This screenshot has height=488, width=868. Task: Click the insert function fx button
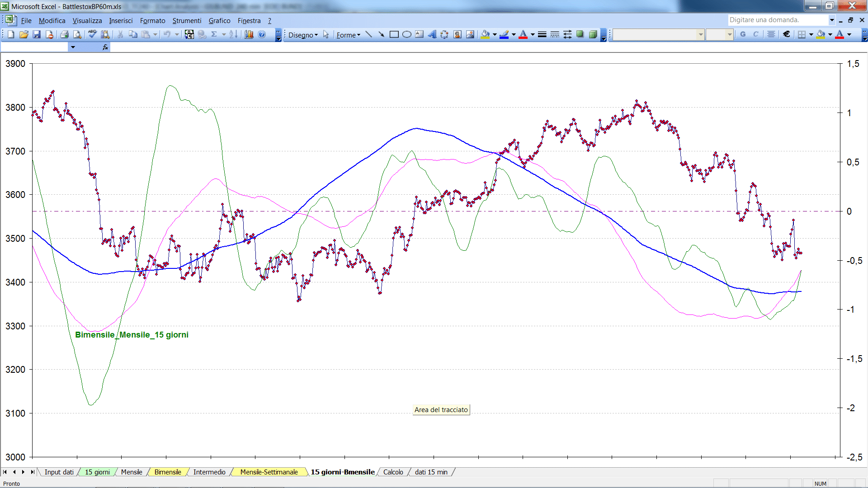pyautogui.click(x=105, y=47)
